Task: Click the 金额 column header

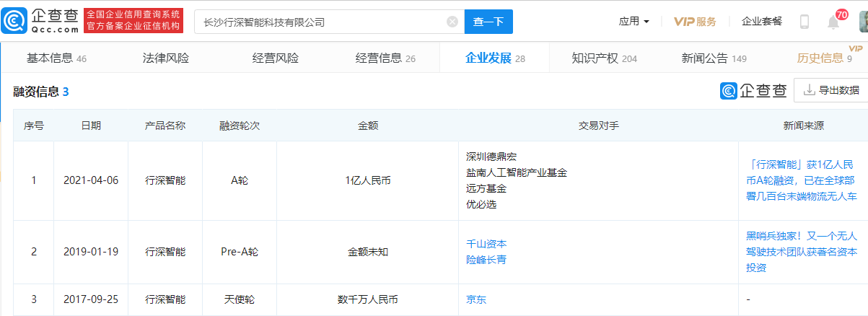Action: (x=368, y=126)
